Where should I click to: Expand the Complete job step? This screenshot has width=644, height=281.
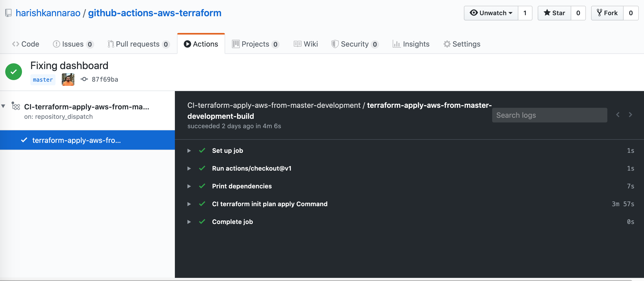pos(189,222)
